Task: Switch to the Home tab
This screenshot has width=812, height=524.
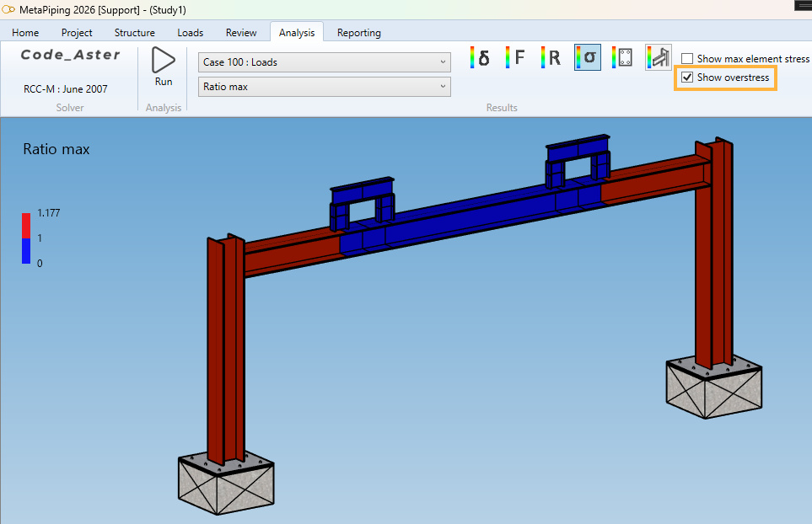Action: (x=25, y=33)
